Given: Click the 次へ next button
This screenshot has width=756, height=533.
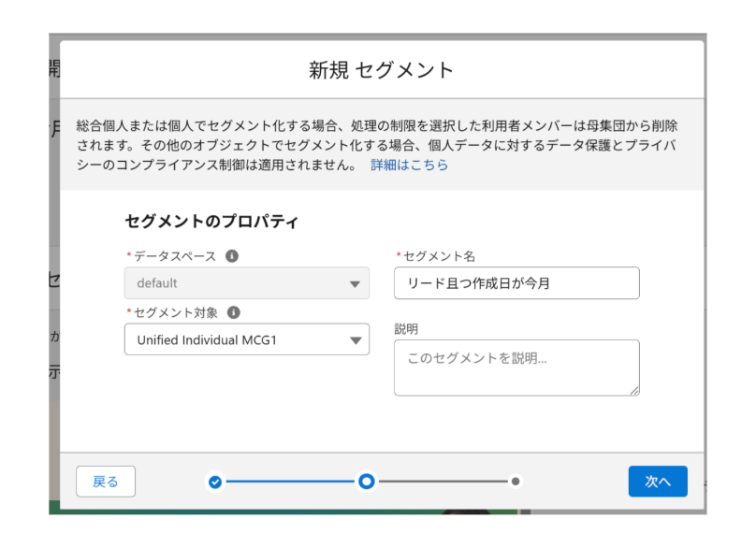Looking at the screenshot, I should pos(658,482).
